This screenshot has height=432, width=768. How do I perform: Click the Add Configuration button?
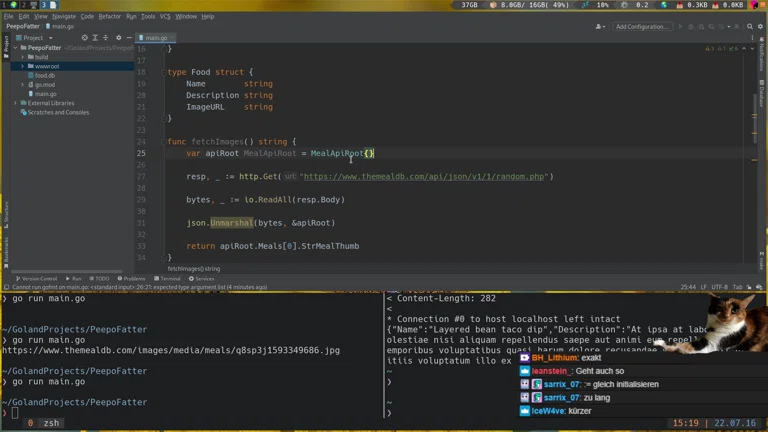pos(642,27)
